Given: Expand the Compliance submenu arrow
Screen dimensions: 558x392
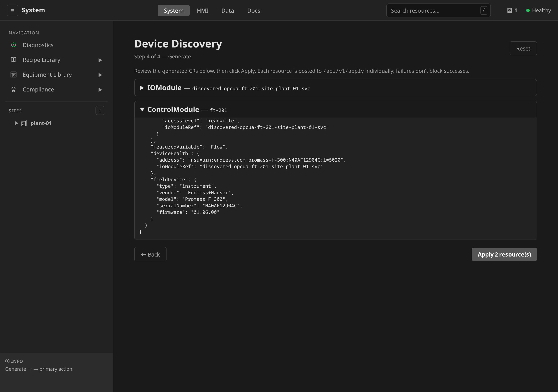Looking at the screenshot, I should [x=100, y=90].
